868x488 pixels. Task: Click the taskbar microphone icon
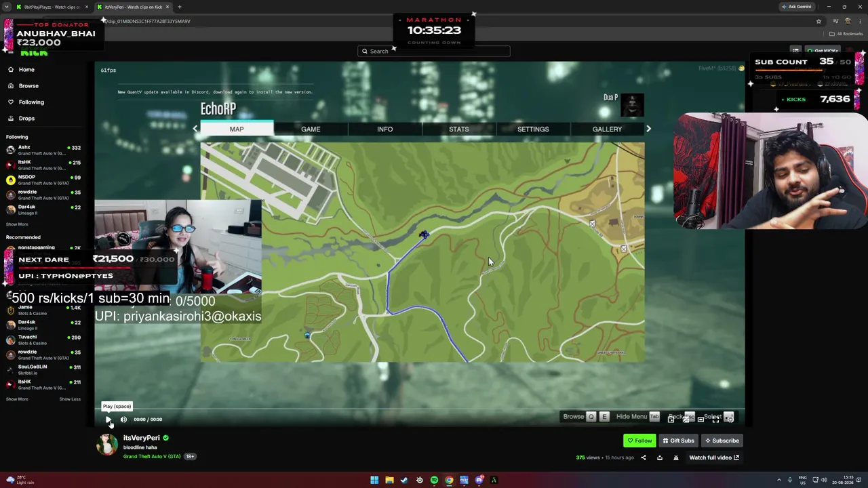tap(789, 481)
